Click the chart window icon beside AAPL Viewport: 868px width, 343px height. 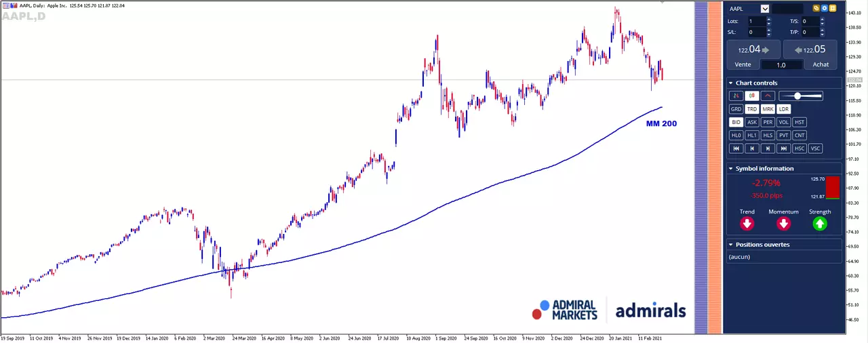click(x=6, y=5)
